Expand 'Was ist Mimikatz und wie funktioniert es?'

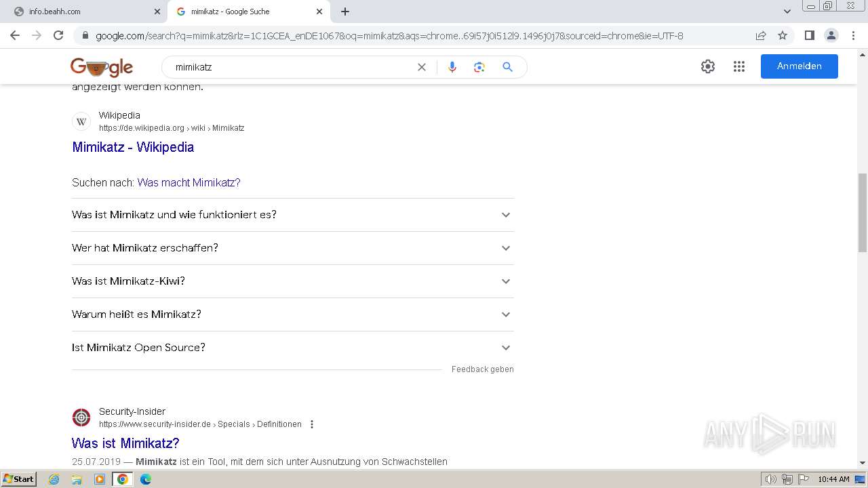click(293, 215)
